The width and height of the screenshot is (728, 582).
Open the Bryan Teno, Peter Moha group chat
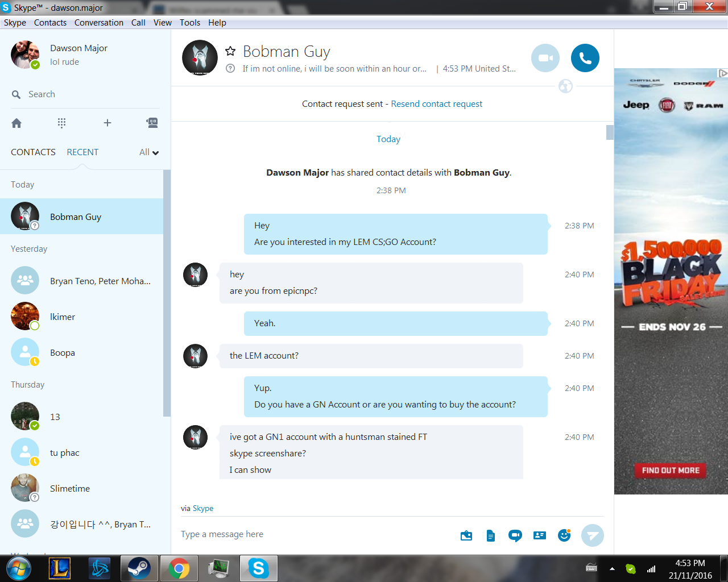coord(82,281)
